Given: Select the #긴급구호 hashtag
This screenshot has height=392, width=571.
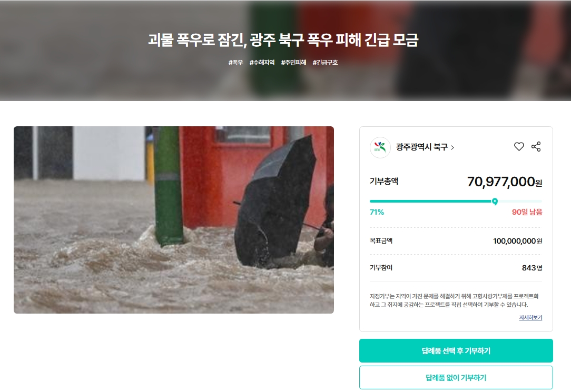Looking at the screenshot, I should (x=325, y=63).
